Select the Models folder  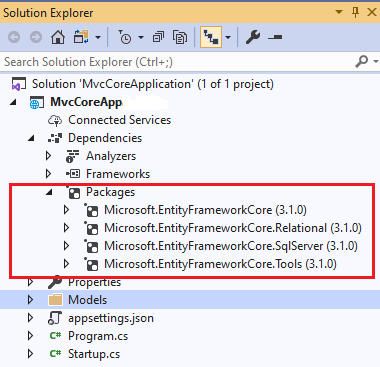click(x=87, y=300)
